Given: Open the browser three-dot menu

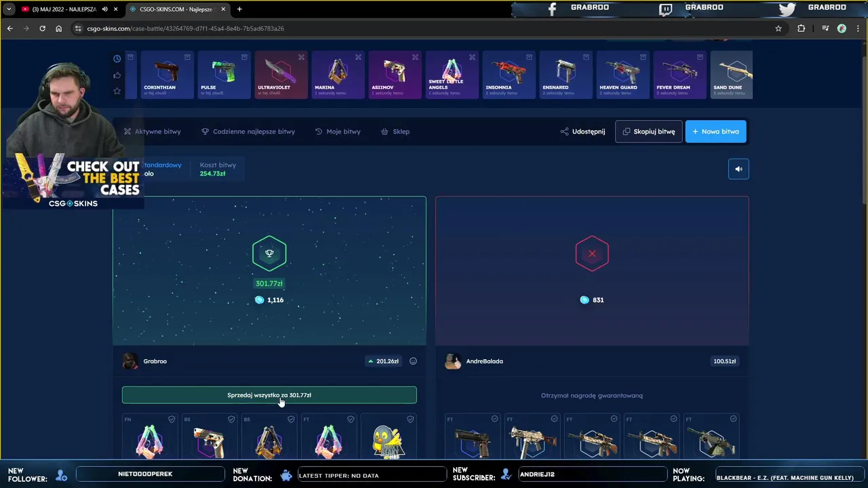Looking at the screenshot, I should (x=859, y=28).
